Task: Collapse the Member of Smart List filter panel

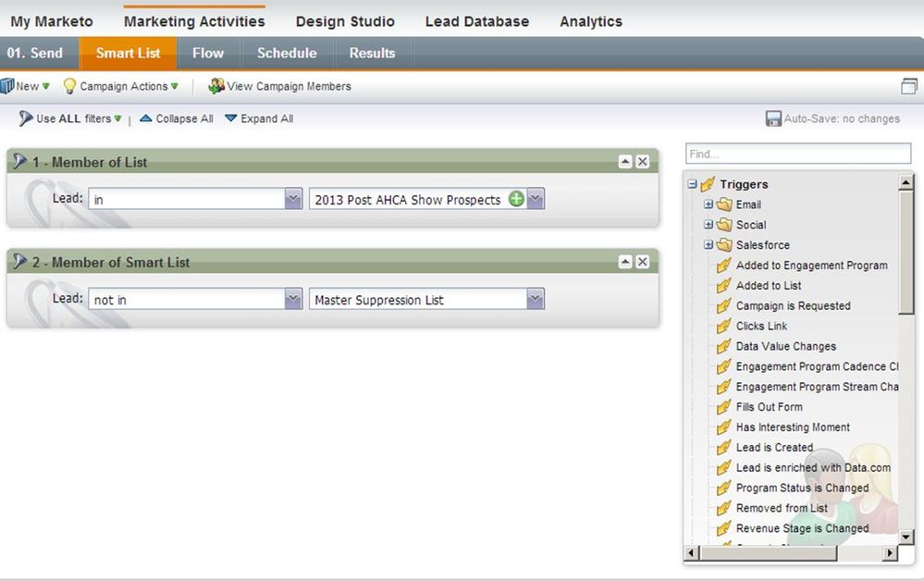Action: (625, 262)
